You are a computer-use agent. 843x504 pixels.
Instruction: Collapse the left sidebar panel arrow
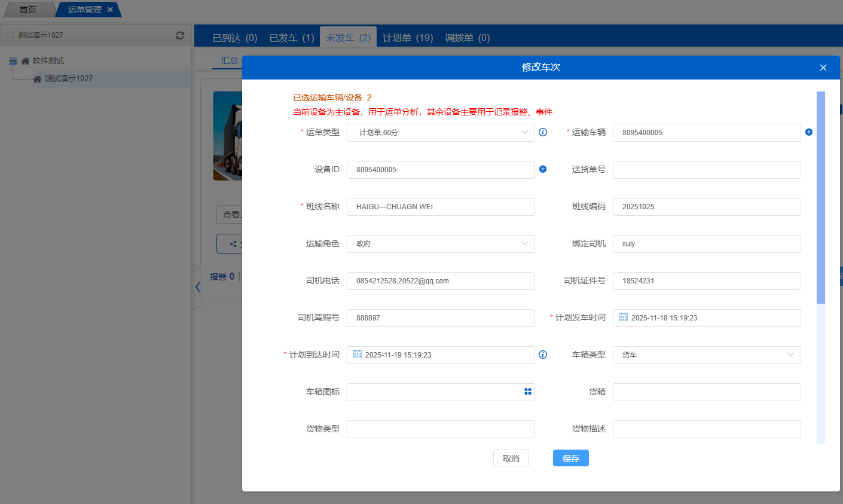[197, 287]
